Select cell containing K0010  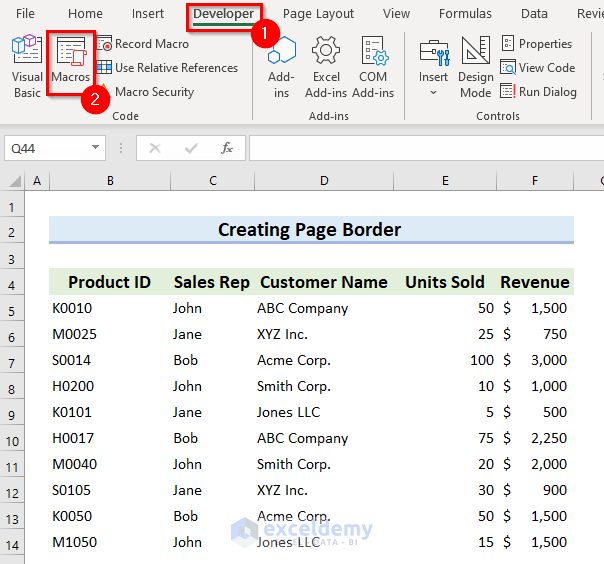click(110, 308)
